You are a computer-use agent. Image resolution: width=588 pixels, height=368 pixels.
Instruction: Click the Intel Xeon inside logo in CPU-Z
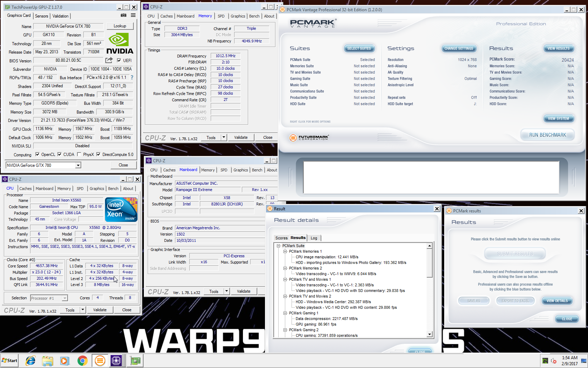coord(121,210)
